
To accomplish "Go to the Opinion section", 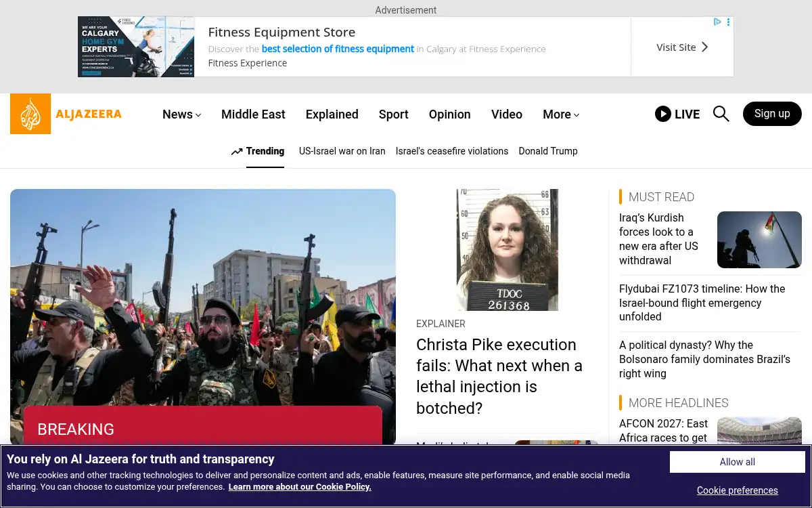I will [x=450, y=114].
